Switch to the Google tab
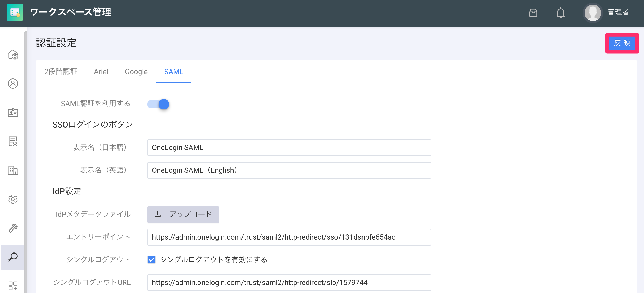644x293 pixels. [x=136, y=72]
